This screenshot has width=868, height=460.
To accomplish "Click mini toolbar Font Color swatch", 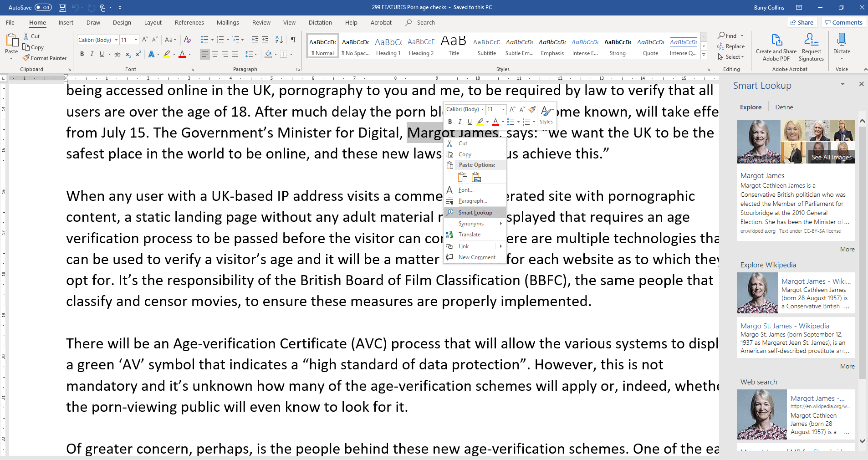I will pyautogui.click(x=495, y=122).
